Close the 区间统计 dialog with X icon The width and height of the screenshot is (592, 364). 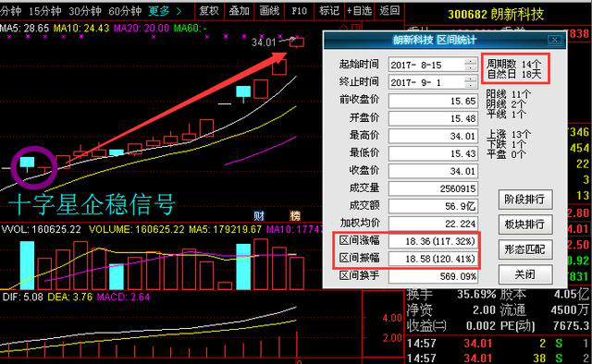pos(555,40)
